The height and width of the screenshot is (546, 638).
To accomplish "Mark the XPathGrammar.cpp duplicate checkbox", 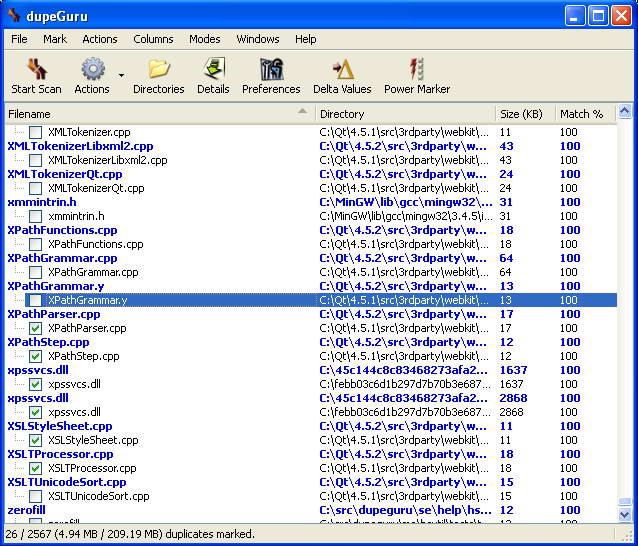I will click(35, 272).
